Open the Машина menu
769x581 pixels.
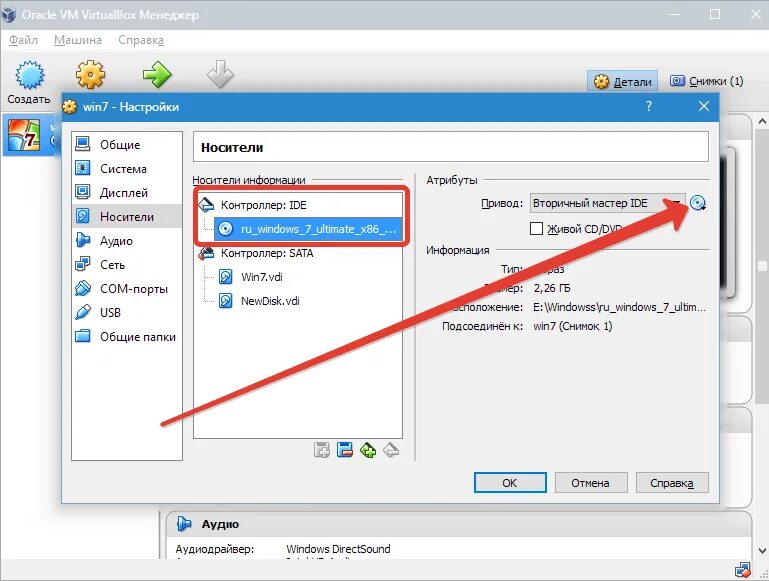coord(77,40)
